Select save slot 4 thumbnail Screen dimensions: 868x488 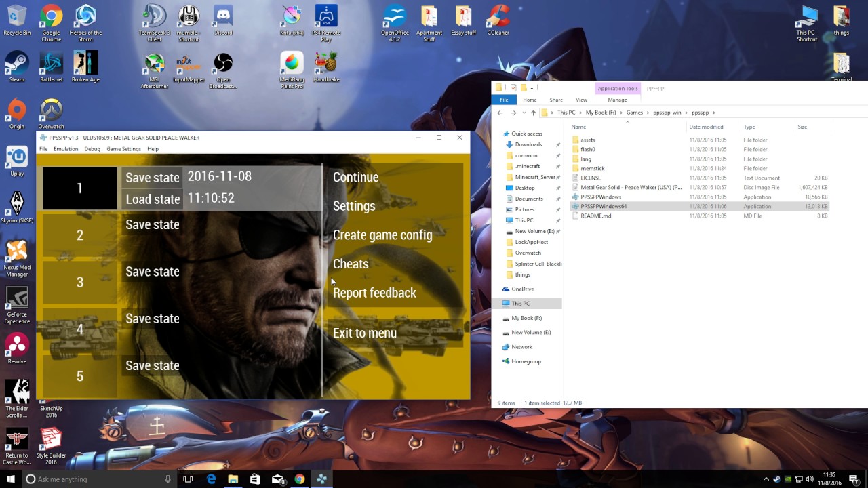tap(80, 329)
